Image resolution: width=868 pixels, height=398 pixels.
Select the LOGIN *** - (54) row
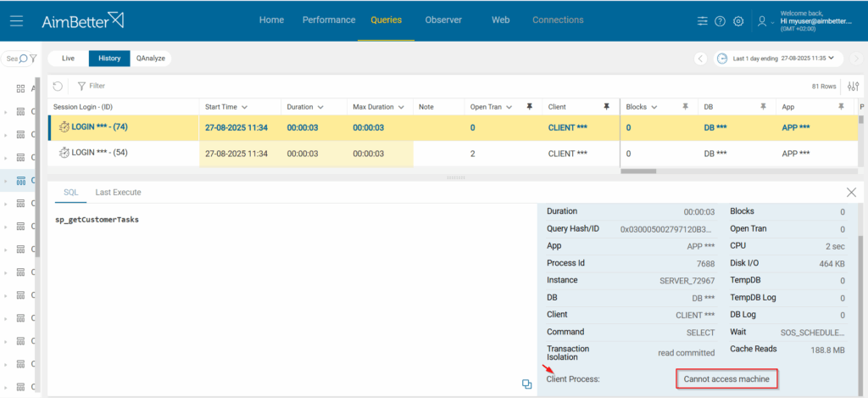(453, 154)
